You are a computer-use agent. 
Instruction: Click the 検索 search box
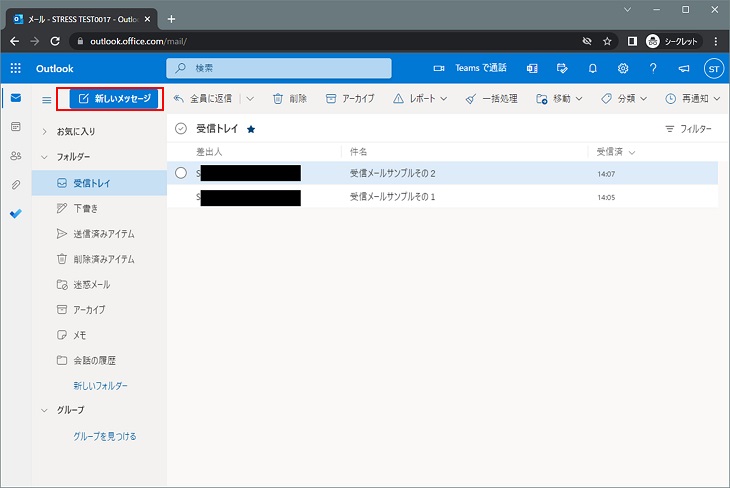pyautogui.click(x=278, y=68)
